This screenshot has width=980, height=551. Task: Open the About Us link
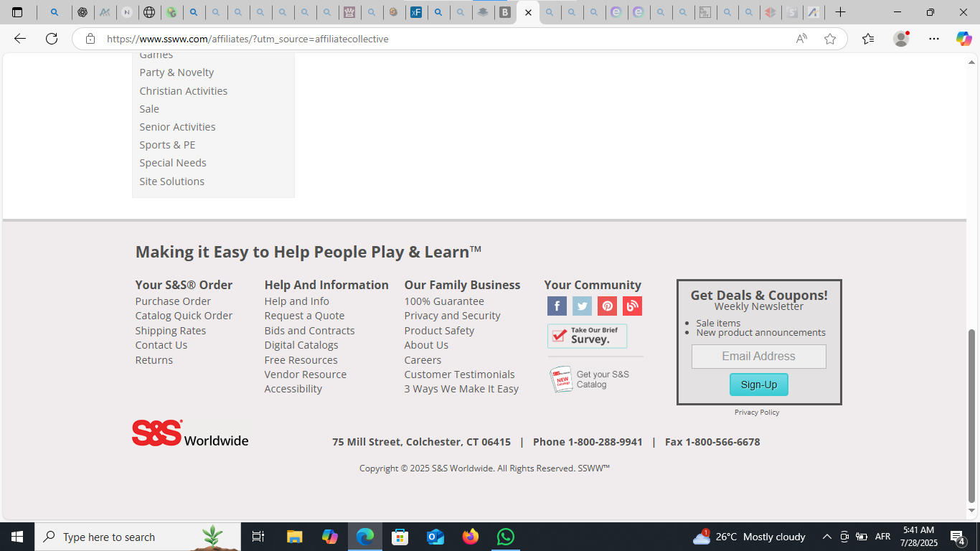coord(426,345)
